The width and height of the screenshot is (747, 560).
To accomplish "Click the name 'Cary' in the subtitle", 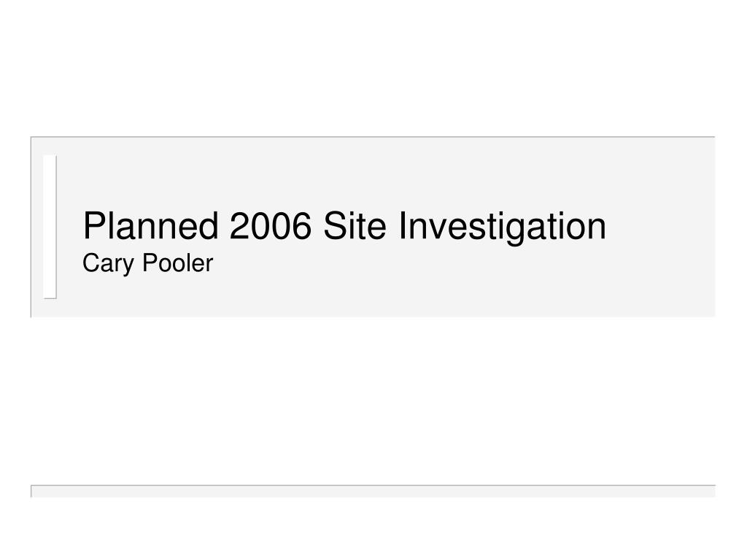I will click(x=108, y=263).
